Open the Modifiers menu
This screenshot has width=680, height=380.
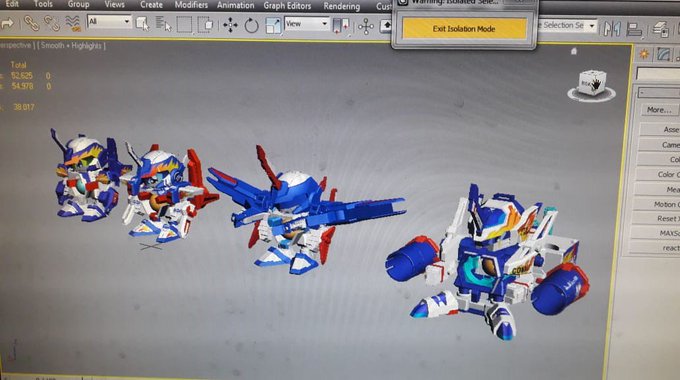point(191,5)
